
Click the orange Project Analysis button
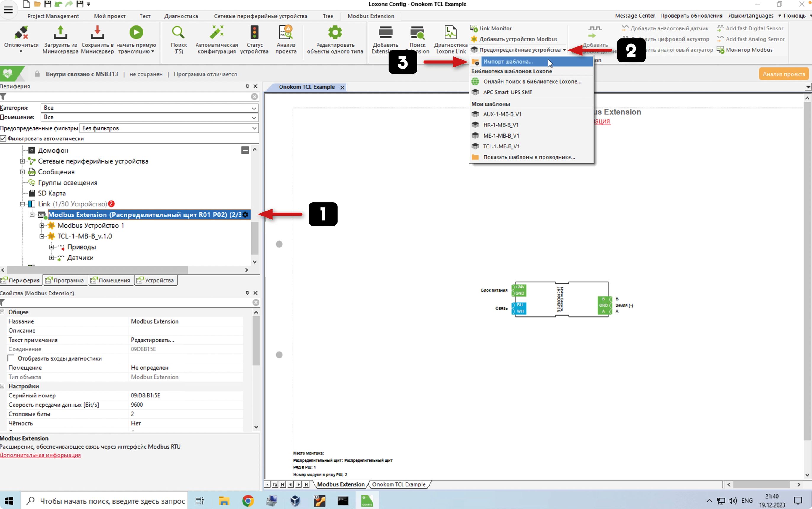coord(783,74)
